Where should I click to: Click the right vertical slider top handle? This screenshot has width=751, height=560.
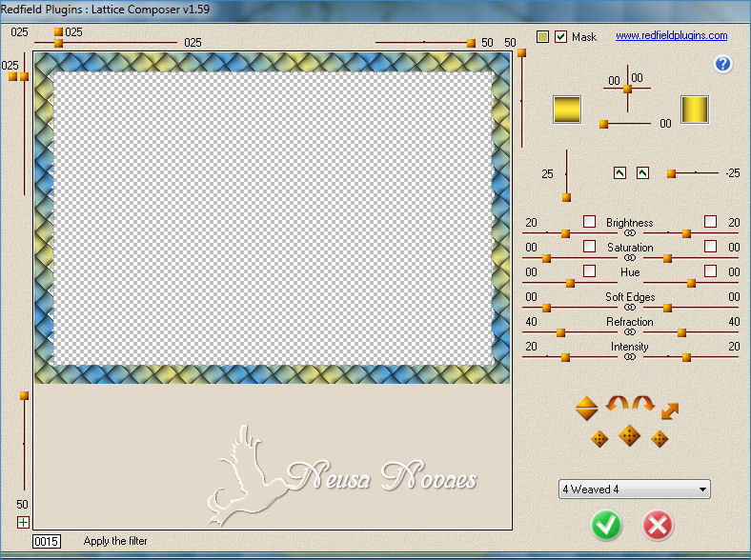[521, 52]
